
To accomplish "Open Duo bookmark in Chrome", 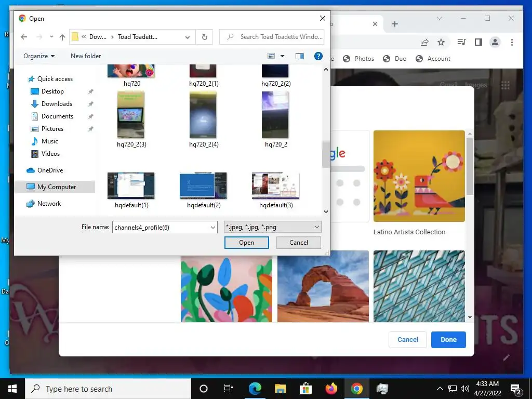I will (x=395, y=59).
